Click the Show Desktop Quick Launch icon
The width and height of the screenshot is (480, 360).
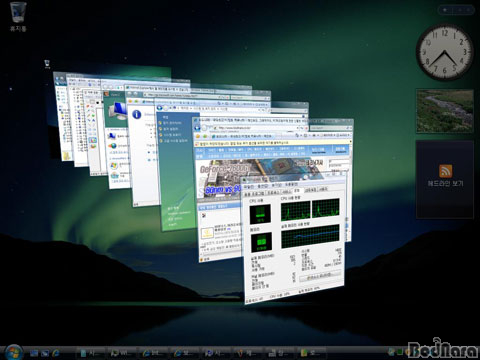coord(34,353)
